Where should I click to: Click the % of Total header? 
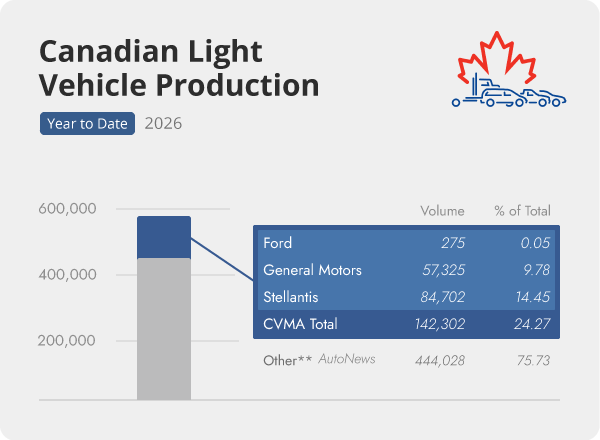[522, 211]
